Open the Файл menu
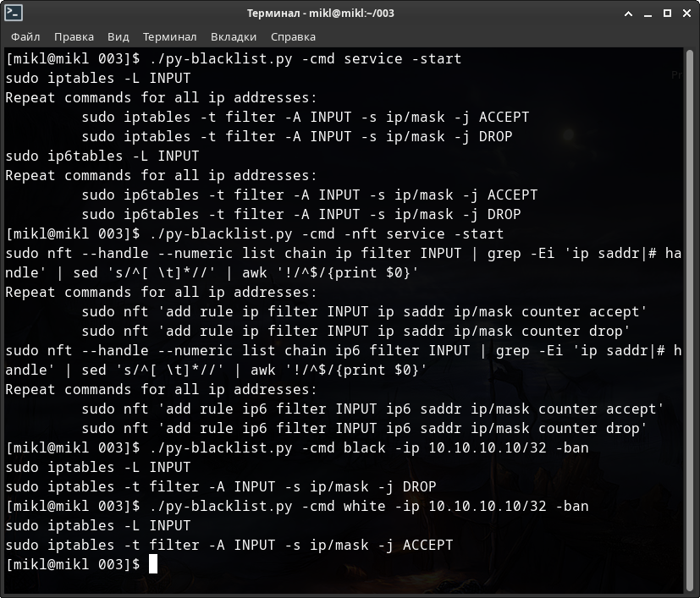 coord(25,36)
